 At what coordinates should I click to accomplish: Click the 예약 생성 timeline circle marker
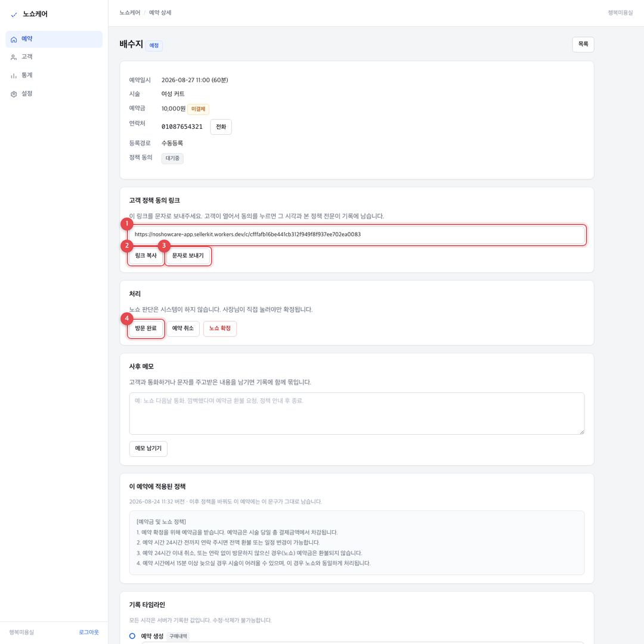[132, 636]
